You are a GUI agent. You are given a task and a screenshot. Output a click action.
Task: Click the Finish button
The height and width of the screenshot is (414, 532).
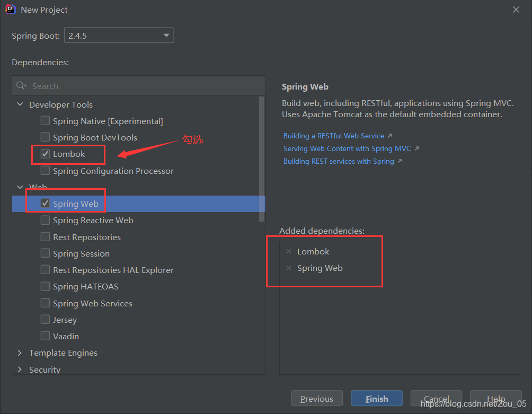[377, 399]
